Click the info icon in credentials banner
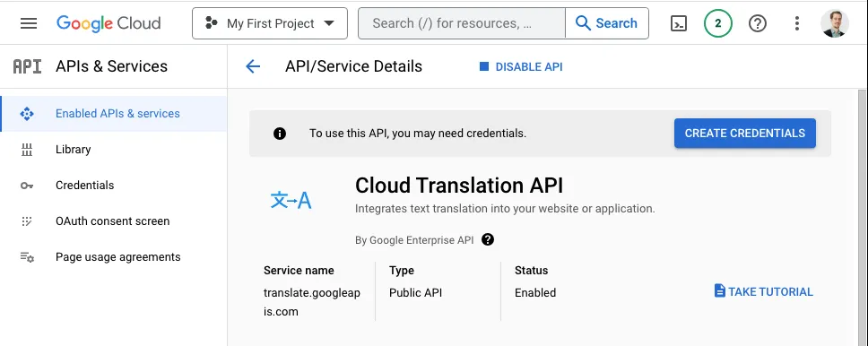 click(x=280, y=134)
